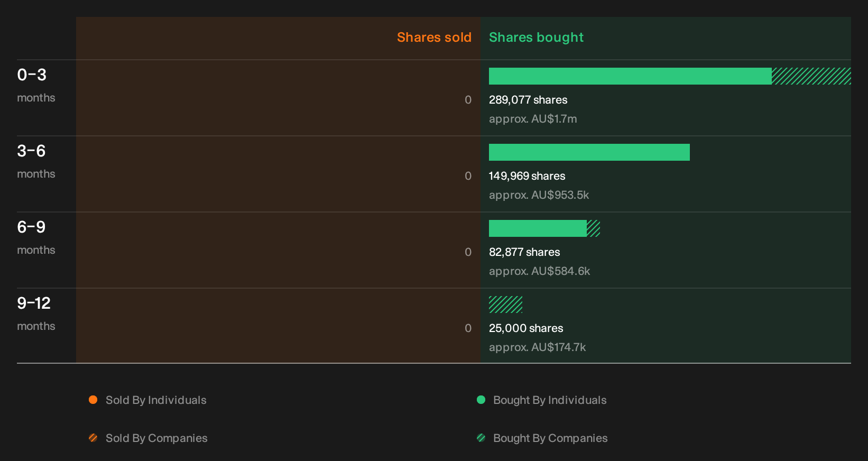This screenshot has height=461, width=868.
Task: Select the Sold By Individuals legend label
Action: click(156, 400)
